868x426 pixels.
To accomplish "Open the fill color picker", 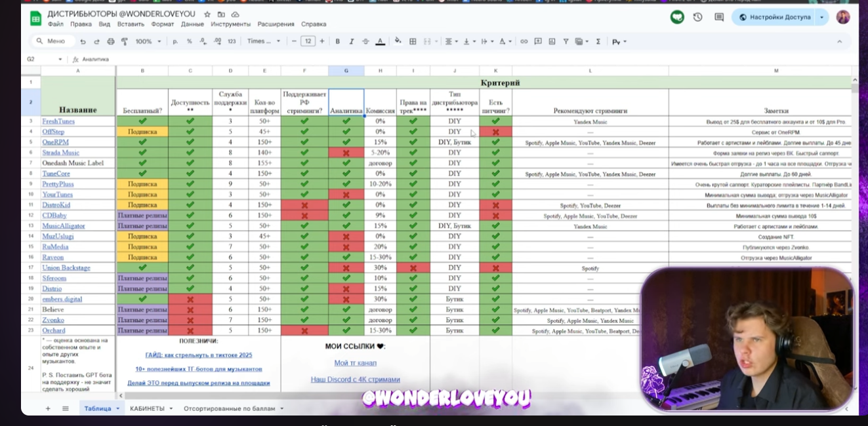I will point(398,41).
